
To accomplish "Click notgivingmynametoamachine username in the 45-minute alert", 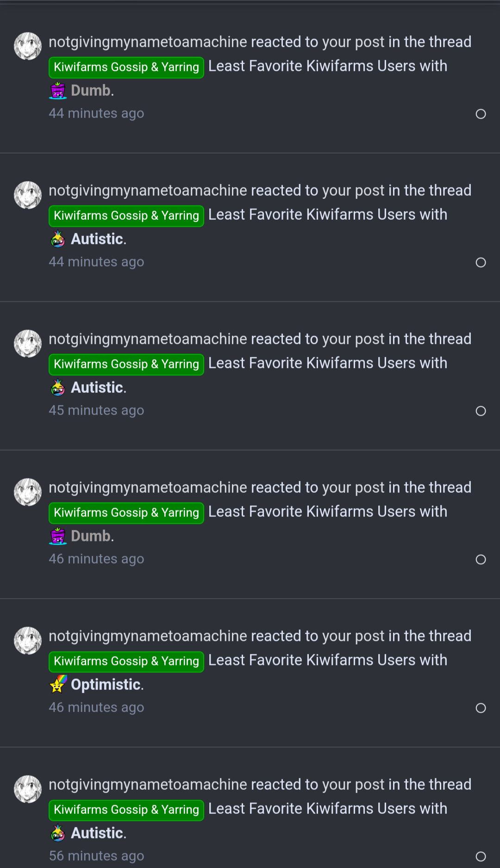I will coord(148,339).
